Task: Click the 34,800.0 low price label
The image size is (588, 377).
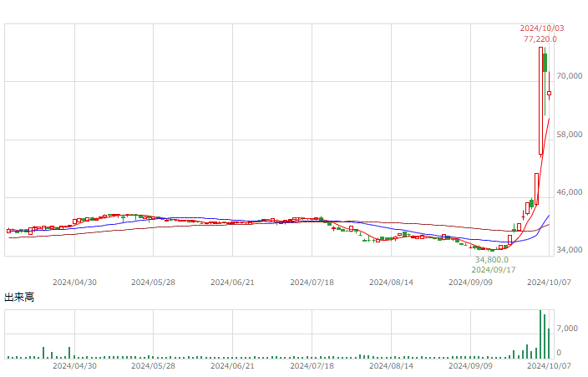Action: [x=492, y=260]
